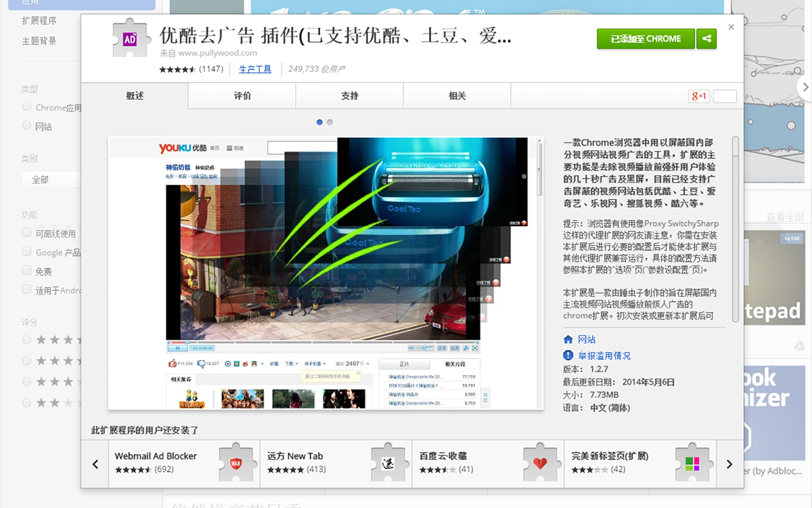The image size is (812, 508).
Task: Open the 全部 category dropdown
Action: (51, 179)
